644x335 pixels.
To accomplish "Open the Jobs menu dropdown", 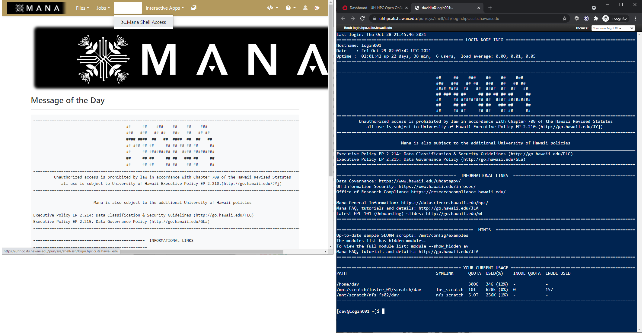I will pyautogui.click(x=103, y=8).
